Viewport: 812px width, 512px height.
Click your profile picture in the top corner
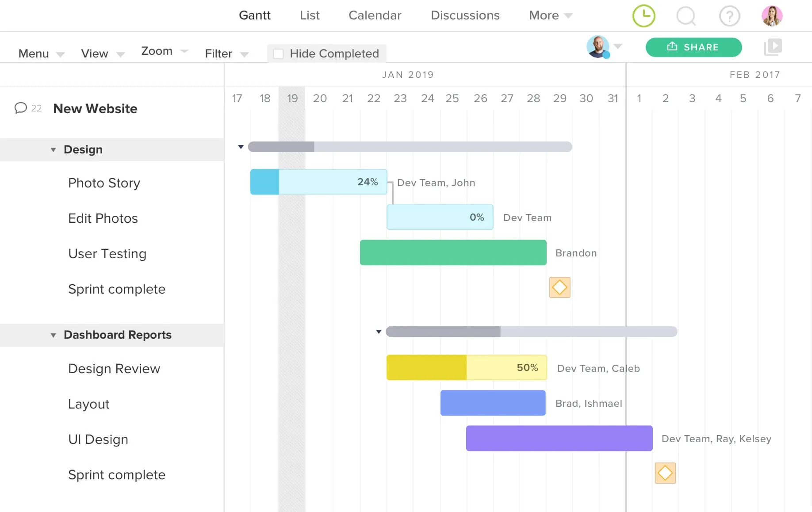tap(772, 15)
